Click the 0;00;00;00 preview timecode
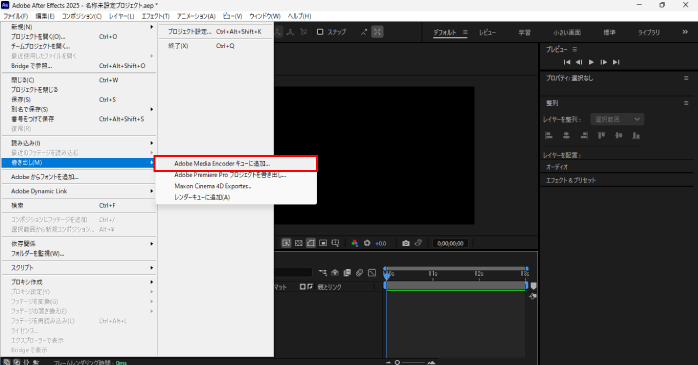The image size is (698, 365). (450, 243)
